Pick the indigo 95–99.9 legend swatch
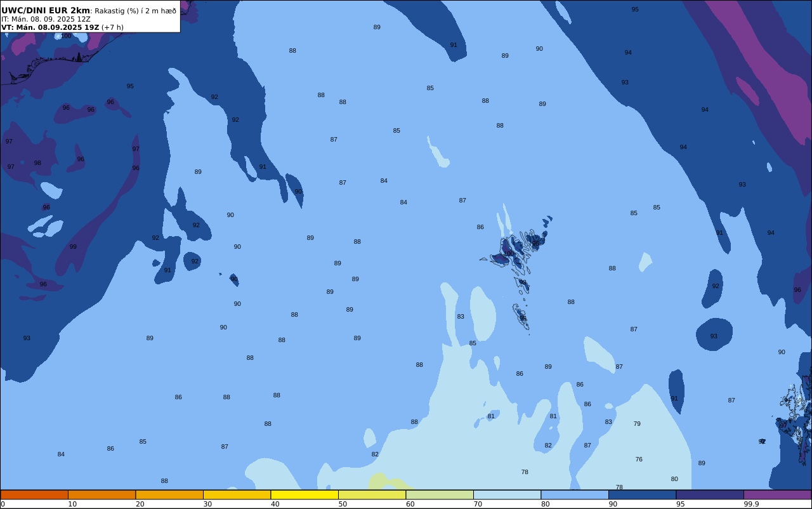Viewport: 812px width, 509px height. [x=710, y=494]
